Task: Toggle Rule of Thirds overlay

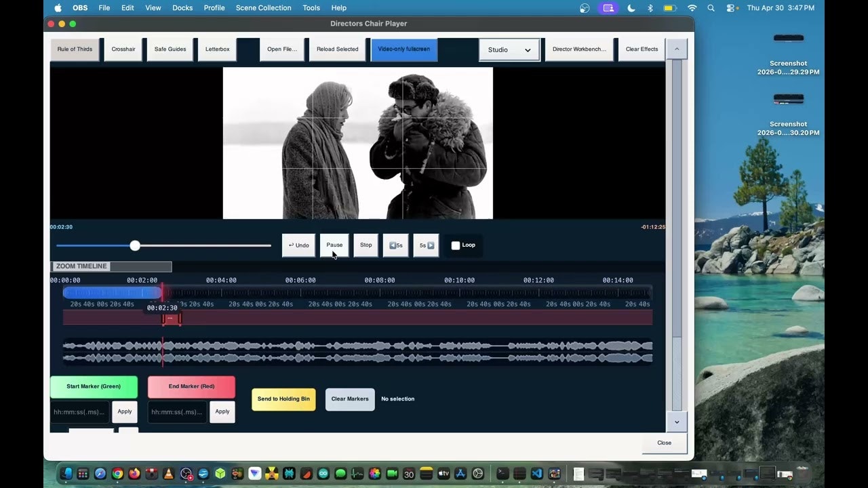Action: click(75, 49)
